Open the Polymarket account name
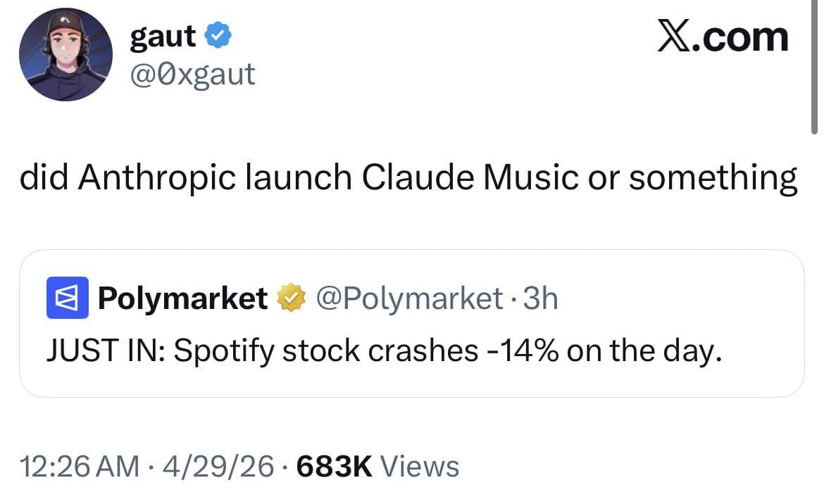 pos(182,298)
